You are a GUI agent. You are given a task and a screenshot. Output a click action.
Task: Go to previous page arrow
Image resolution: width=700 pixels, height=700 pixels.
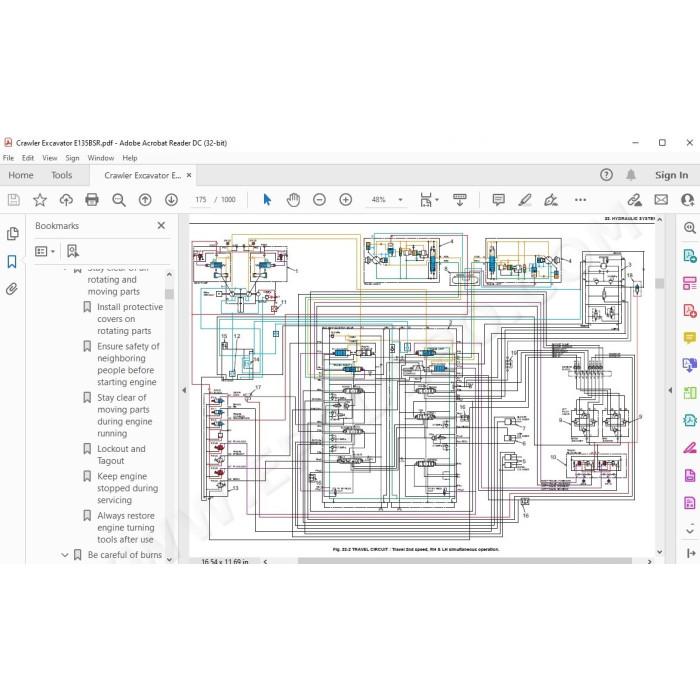pos(145,200)
